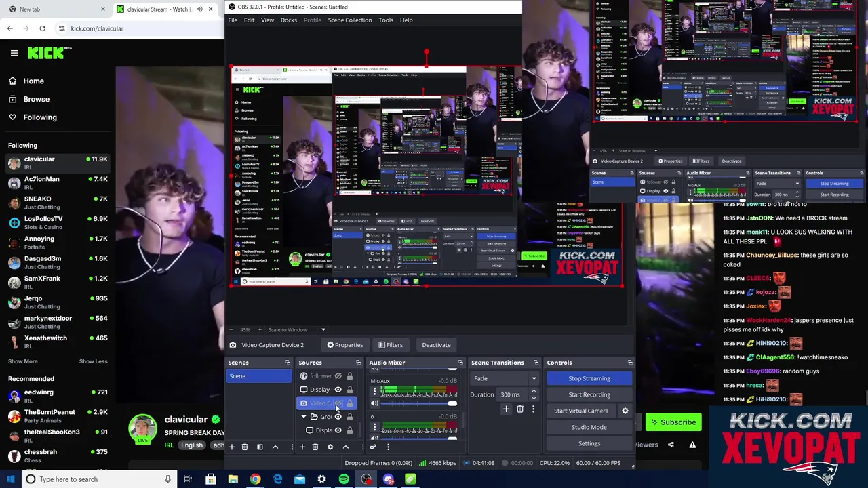Reload the Kick browser page
Image resolution: width=868 pixels, height=488 pixels.
tap(42, 28)
